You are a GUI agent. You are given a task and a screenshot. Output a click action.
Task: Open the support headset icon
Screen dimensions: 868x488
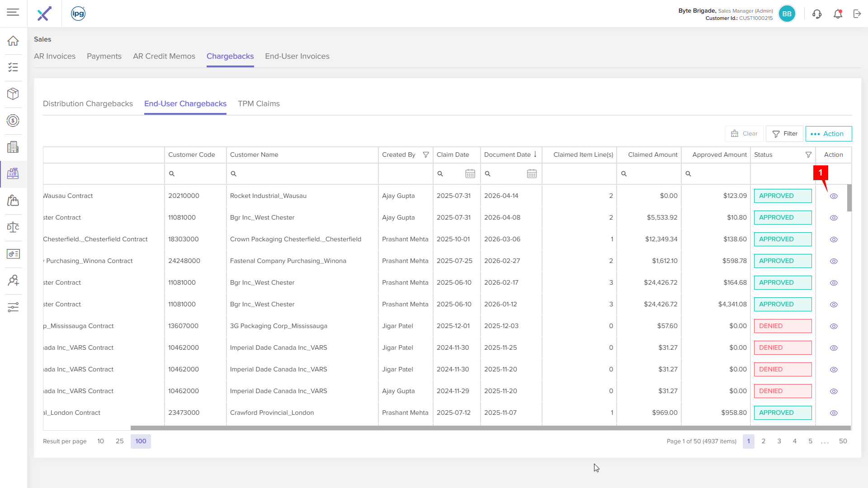pyautogui.click(x=817, y=14)
